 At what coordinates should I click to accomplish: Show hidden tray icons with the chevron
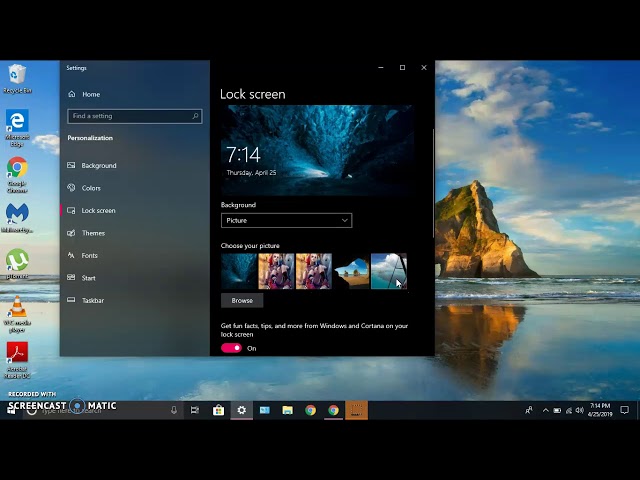click(x=545, y=410)
